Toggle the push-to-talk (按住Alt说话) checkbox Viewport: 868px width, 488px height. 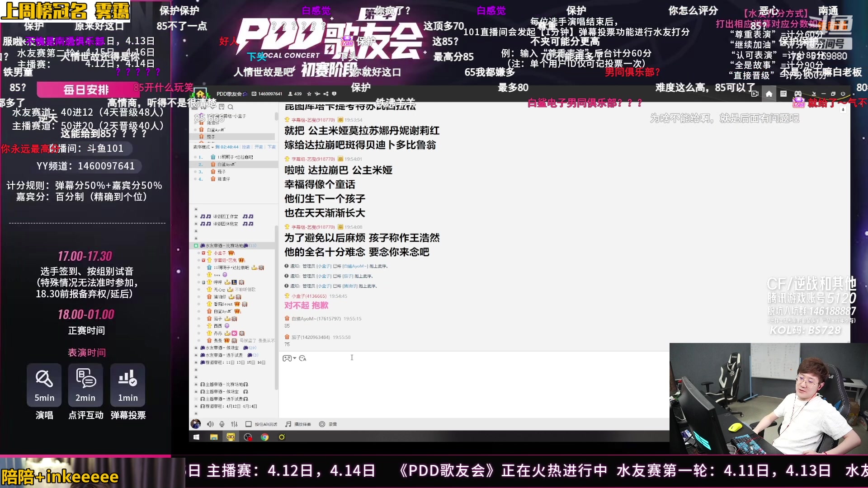[x=249, y=424]
